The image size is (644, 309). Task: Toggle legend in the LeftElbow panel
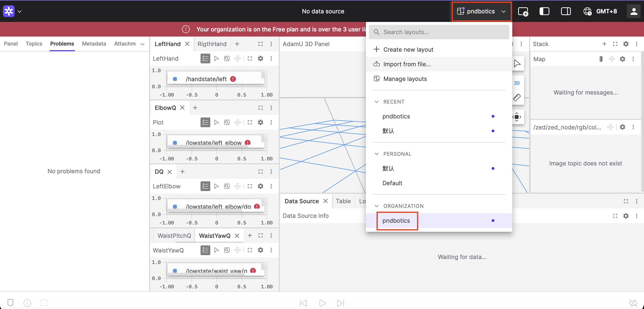pyautogui.click(x=205, y=186)
